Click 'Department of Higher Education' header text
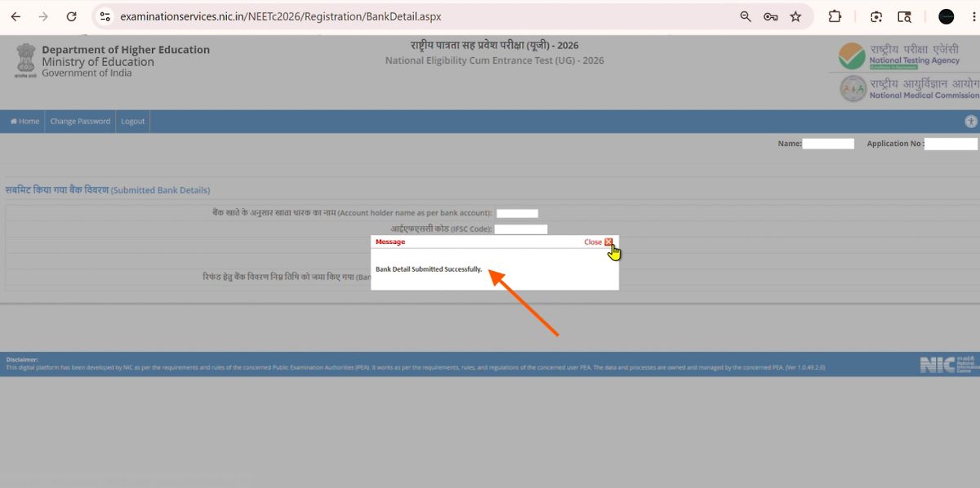Viewport: 980px width, 488px height. click(126, 50)
